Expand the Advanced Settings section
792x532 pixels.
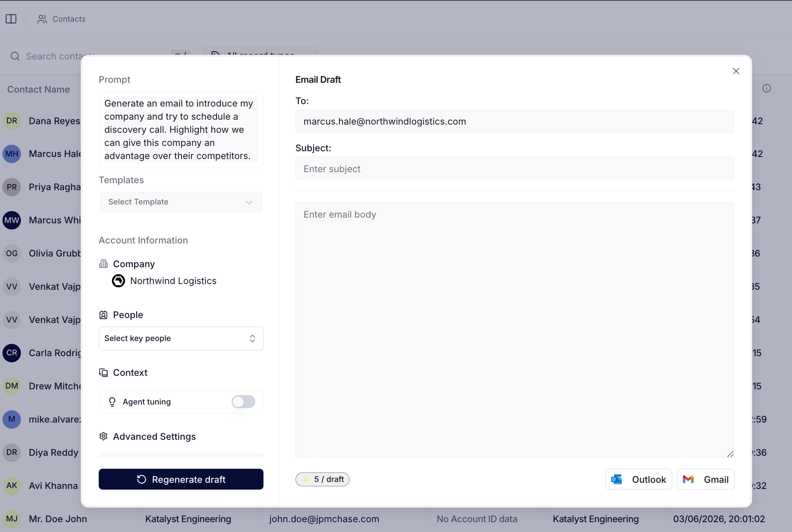(x=154, y=437)
